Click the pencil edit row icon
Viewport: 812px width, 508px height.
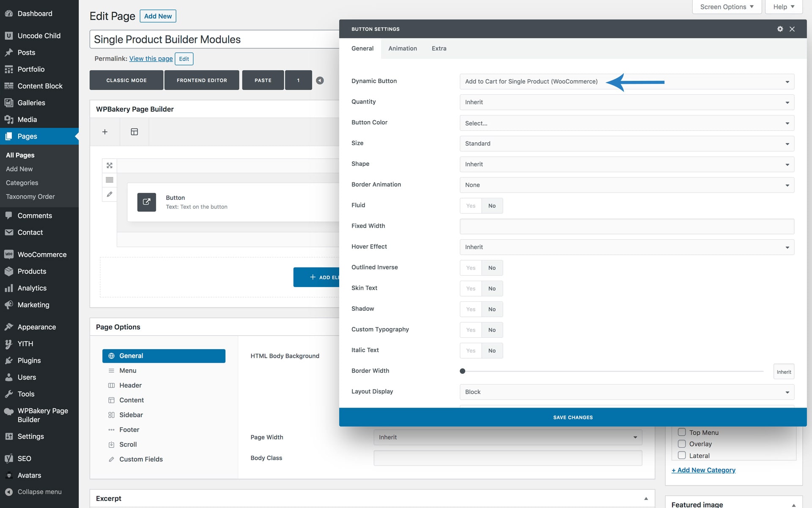[x=110, y=194]
